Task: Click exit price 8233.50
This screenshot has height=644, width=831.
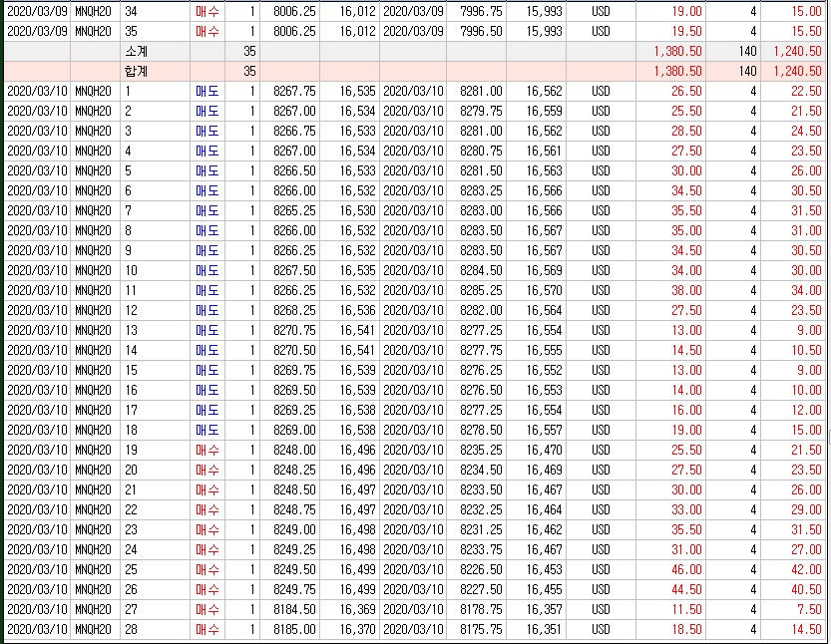Action: coord(481,490)
